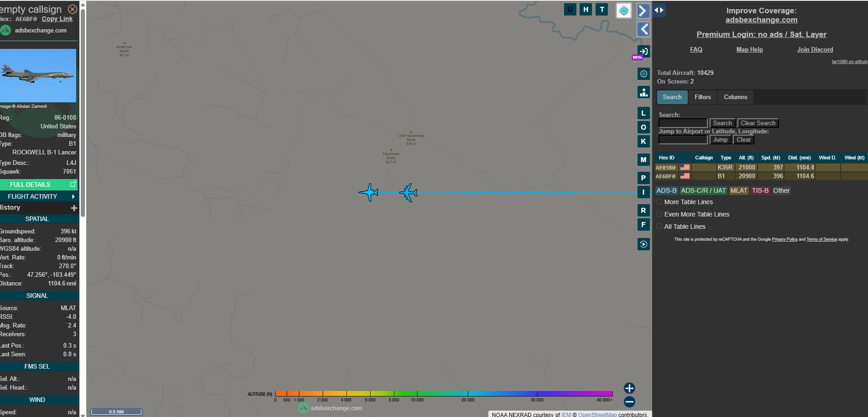Open the Join Discord link
The image size is (868, 417).
(x=815, y=49)
